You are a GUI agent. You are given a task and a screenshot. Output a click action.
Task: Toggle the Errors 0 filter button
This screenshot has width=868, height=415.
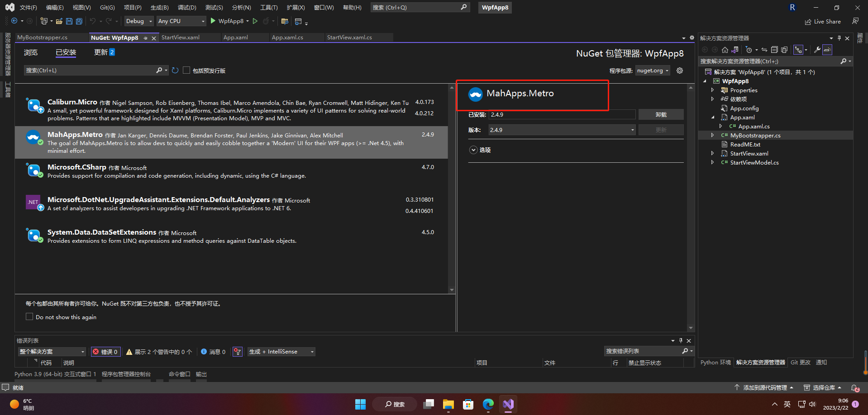tap(106, 352)
